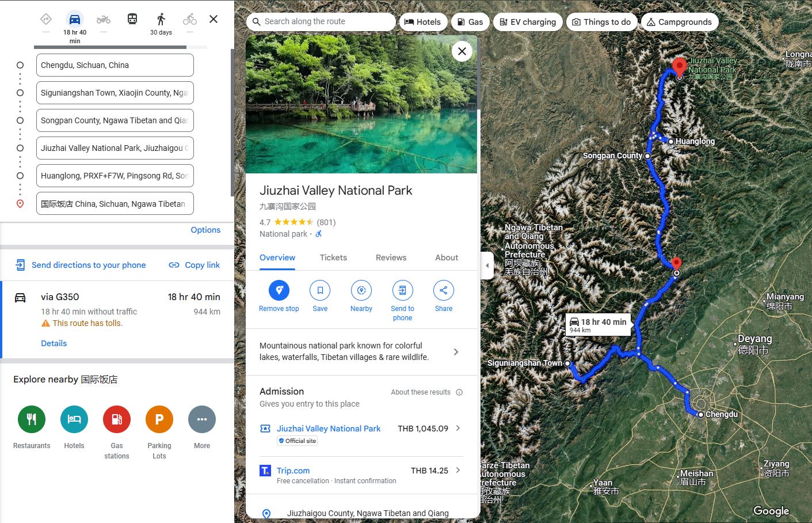812x523 pixels.
Task: Focus the Search along the route box
Action: click(x=321, y=22)
